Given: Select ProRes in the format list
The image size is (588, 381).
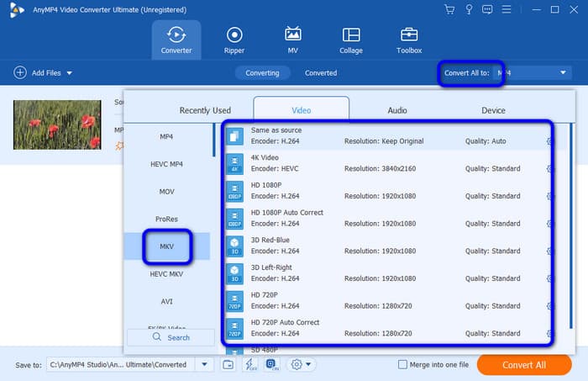Looking at the screenshot, I should 166,219.
